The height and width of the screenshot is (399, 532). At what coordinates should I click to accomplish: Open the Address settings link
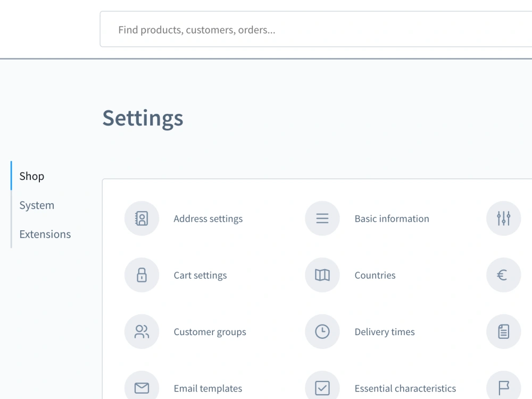point(208,219)
